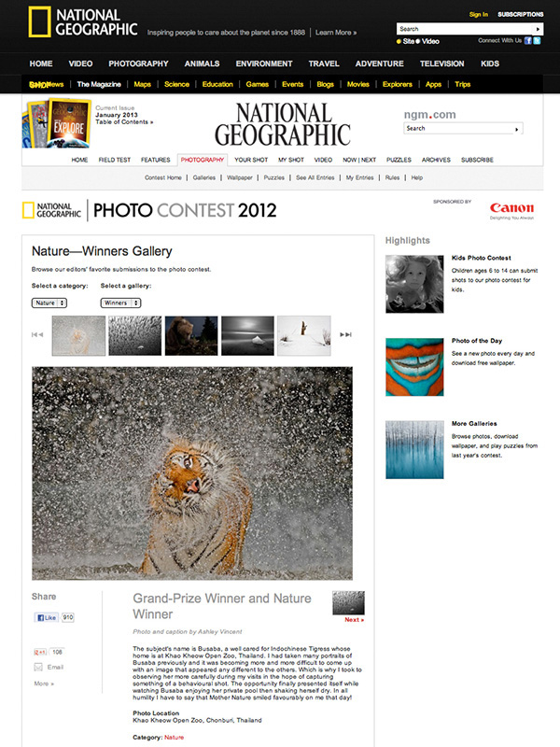Share via Google +1 icon

(x=39, y=652)
